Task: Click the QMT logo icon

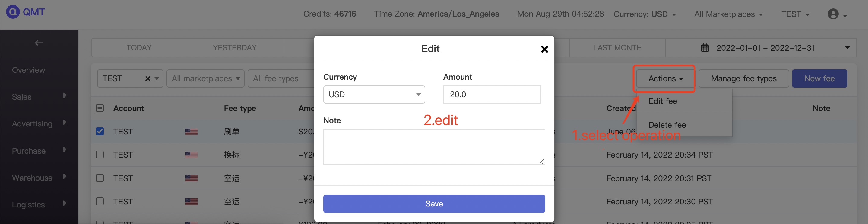Action: point(13,12)
